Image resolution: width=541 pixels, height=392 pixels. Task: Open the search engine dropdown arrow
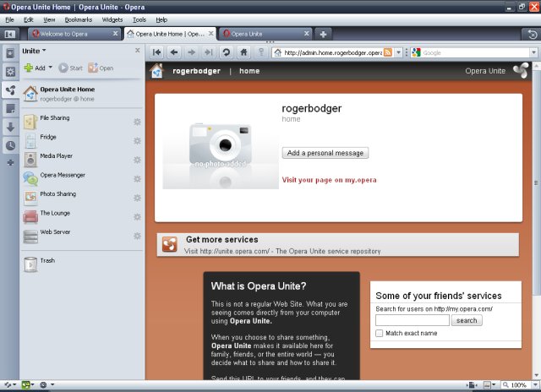(x=533, y=52)
